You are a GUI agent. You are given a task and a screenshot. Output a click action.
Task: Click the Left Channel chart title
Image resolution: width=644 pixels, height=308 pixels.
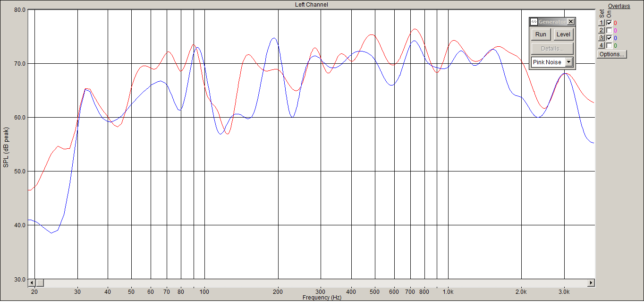pyautogui.click(x=311, y=4)
